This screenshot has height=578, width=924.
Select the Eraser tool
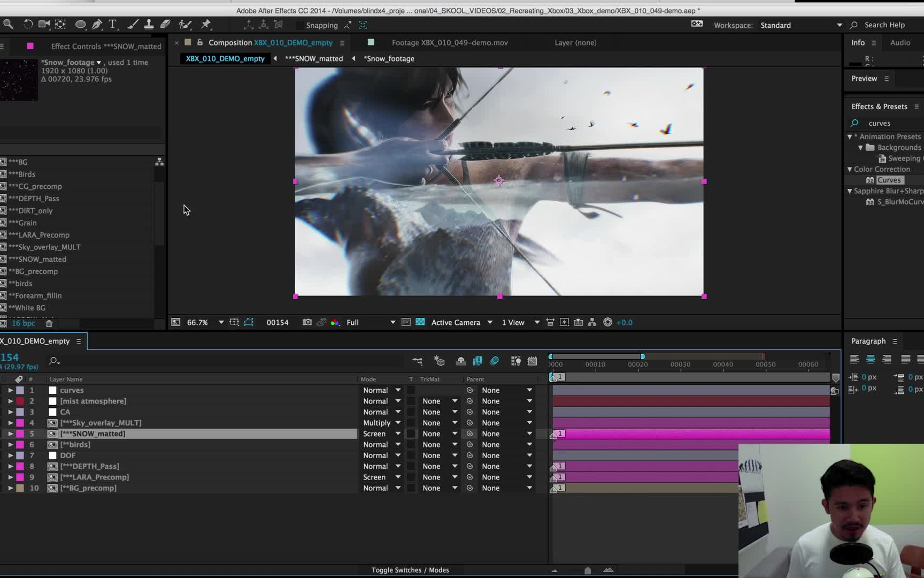coord(165,24)
